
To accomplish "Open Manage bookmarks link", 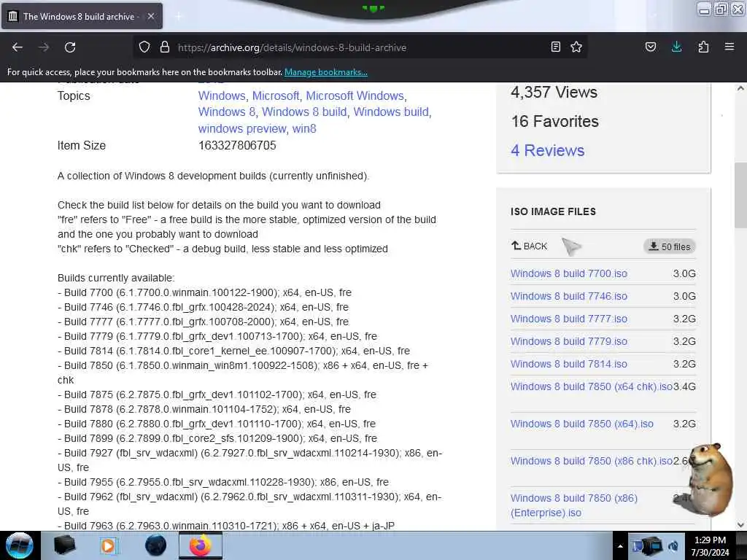I will [x=326, y=72].
